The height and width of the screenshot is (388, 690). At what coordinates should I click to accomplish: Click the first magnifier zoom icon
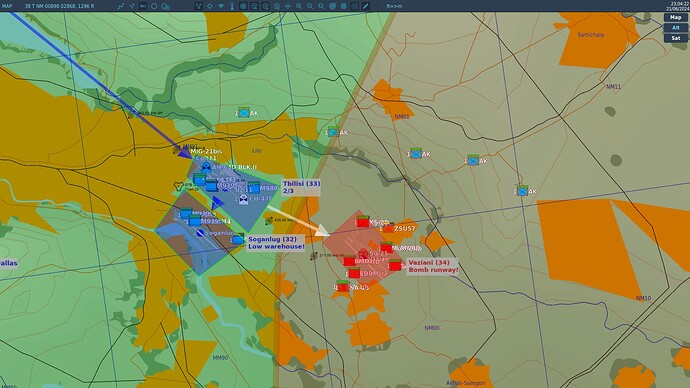(299, 6)
